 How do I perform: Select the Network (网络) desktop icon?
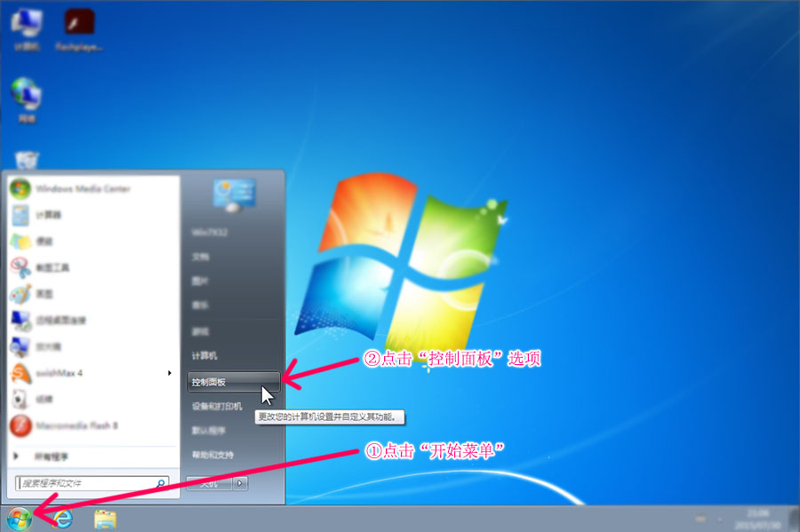point(27,99)
